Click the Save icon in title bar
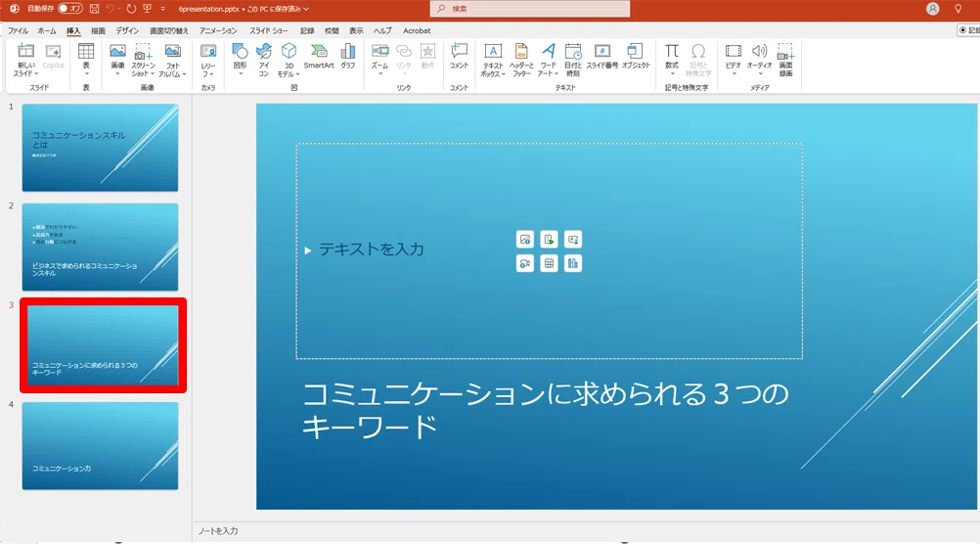980x544 pixels. coord(94,9)
